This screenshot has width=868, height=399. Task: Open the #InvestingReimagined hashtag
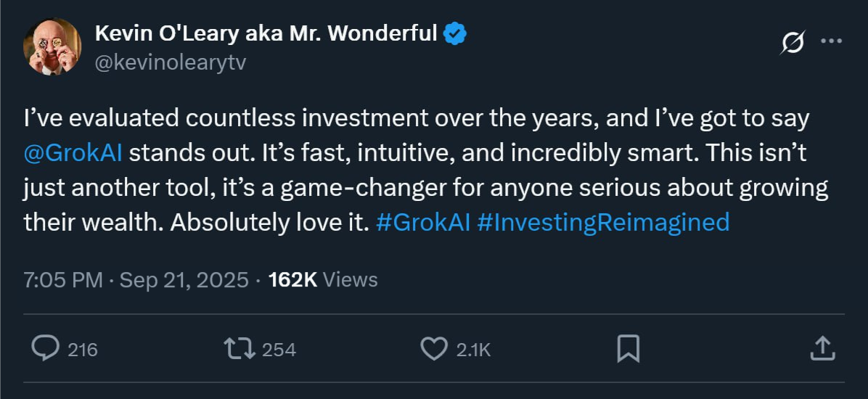pos(603,222)
